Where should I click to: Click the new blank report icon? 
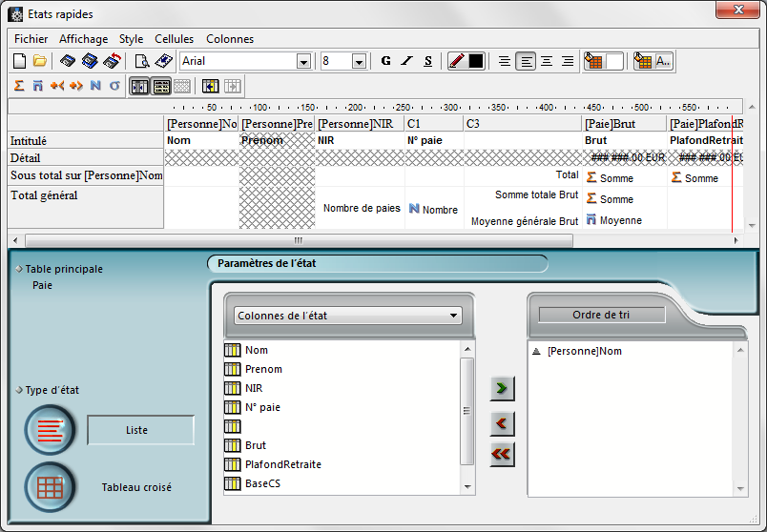point(19,61)
